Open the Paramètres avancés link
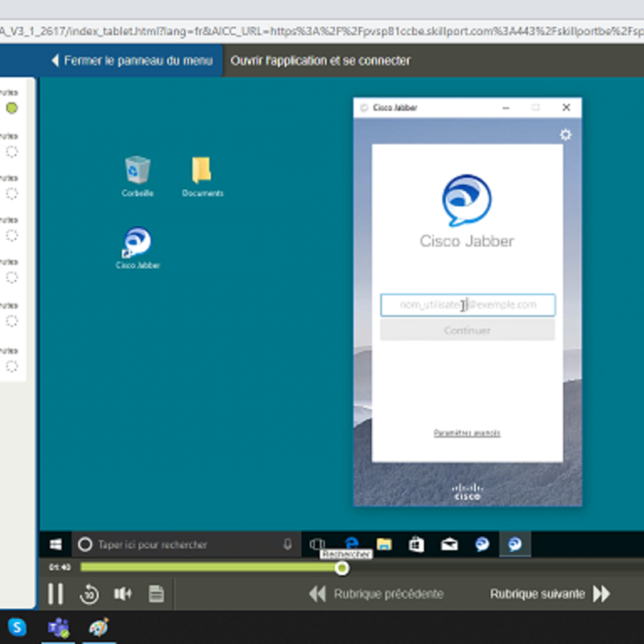This screenshot has height=644, width=644. (467, 433)
